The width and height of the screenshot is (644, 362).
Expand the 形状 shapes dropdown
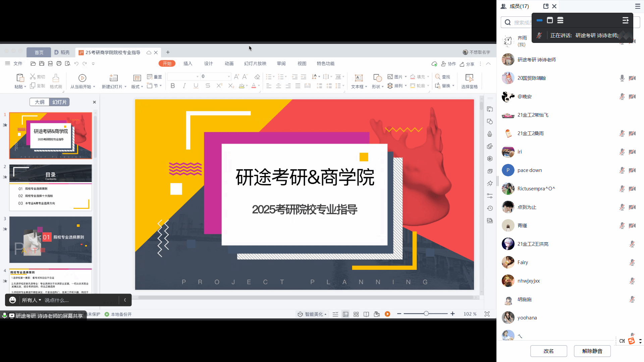tap(382, 87)
